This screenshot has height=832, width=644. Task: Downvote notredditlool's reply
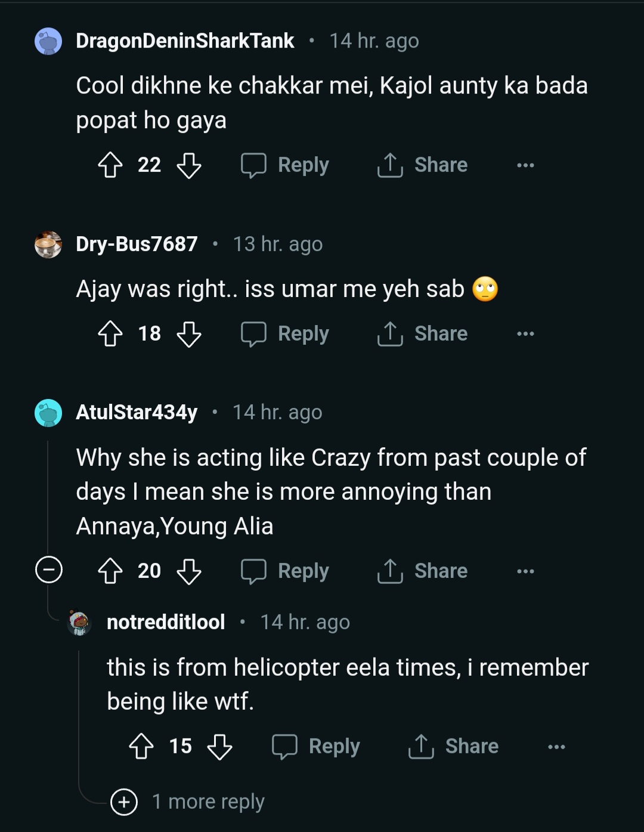[219, 747]
